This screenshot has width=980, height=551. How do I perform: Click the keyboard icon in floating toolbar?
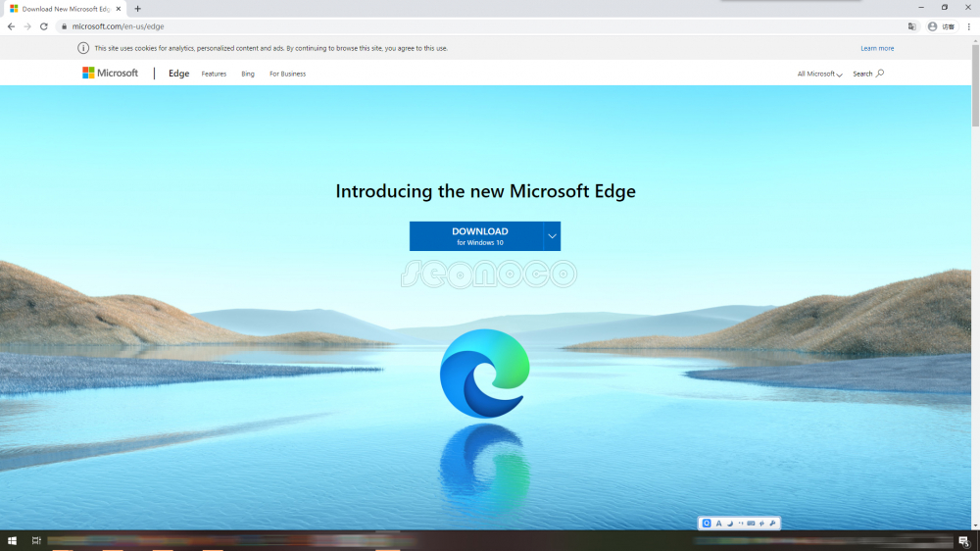[x=751, y=524]
